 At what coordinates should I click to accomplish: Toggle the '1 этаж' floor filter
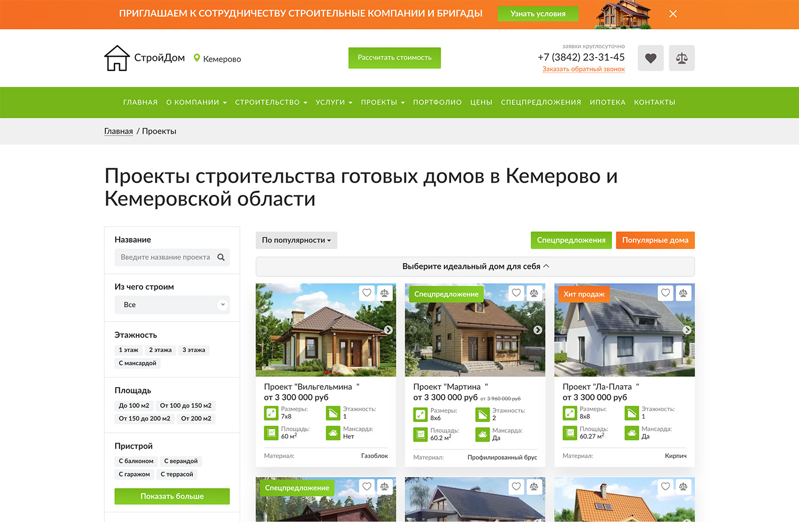point(128,350)
